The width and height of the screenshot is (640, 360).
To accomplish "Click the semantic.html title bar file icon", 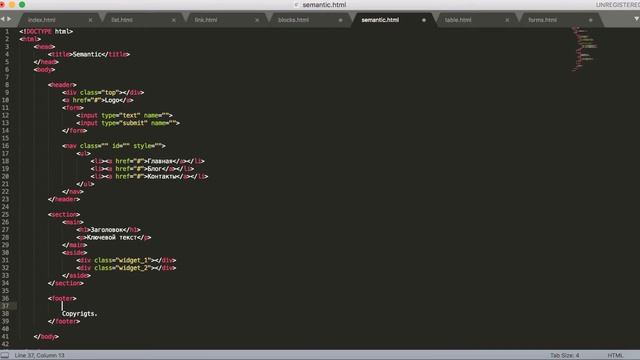I will point(296,5).
